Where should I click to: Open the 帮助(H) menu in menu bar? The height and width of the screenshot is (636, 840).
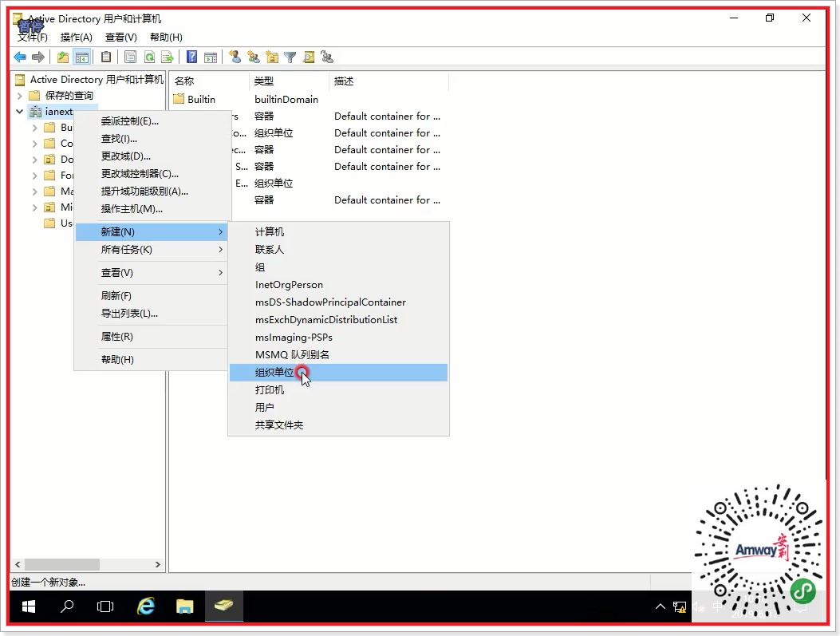(x=166, y=37)
